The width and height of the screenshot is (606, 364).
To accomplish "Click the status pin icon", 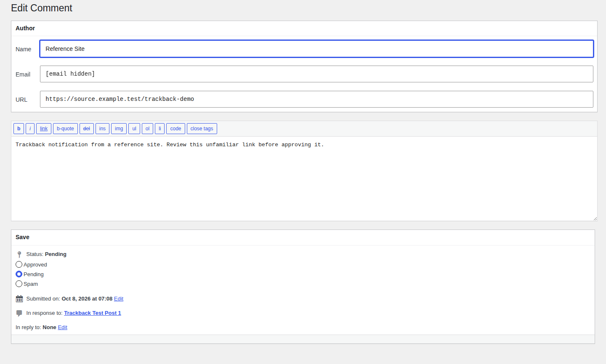I will (x=19, y=254).
